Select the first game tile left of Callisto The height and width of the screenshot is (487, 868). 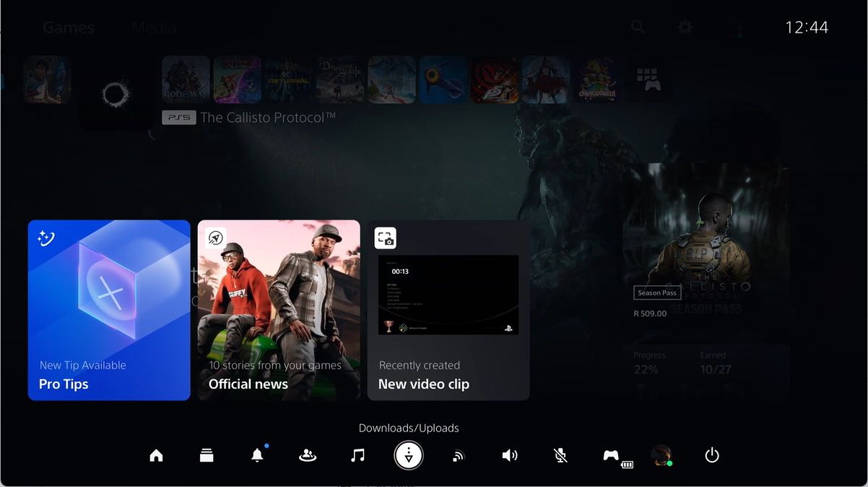click(x=46, y=79)
